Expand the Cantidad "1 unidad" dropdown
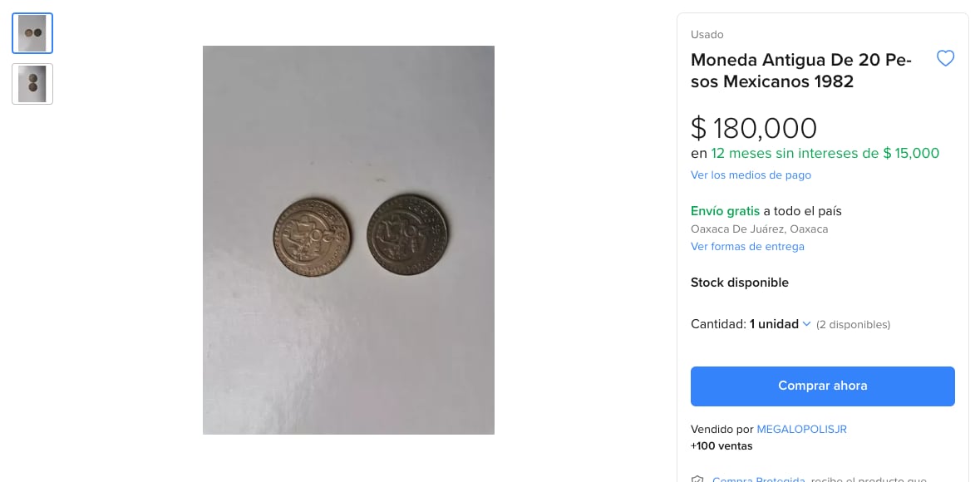This screenshot has width=980, height=482. (x=780, y=324)
